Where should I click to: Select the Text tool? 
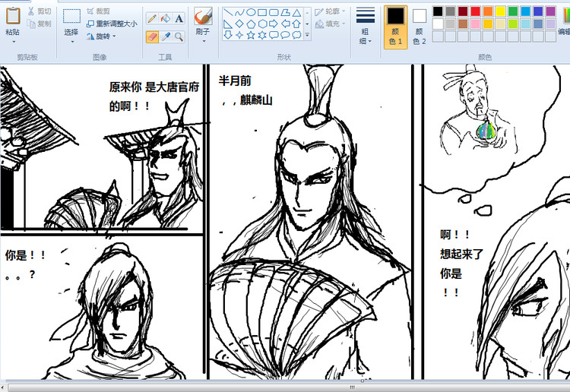(x=179, y=18)
